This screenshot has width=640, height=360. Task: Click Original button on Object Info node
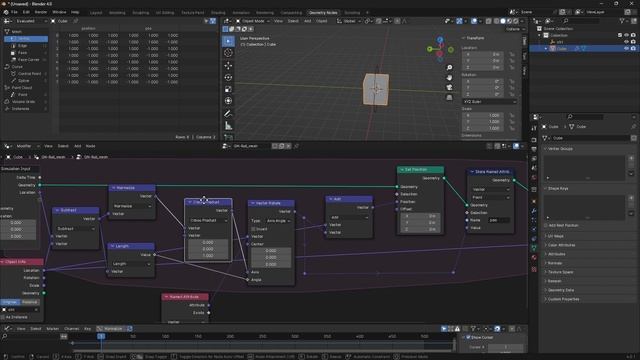(10, 302)
